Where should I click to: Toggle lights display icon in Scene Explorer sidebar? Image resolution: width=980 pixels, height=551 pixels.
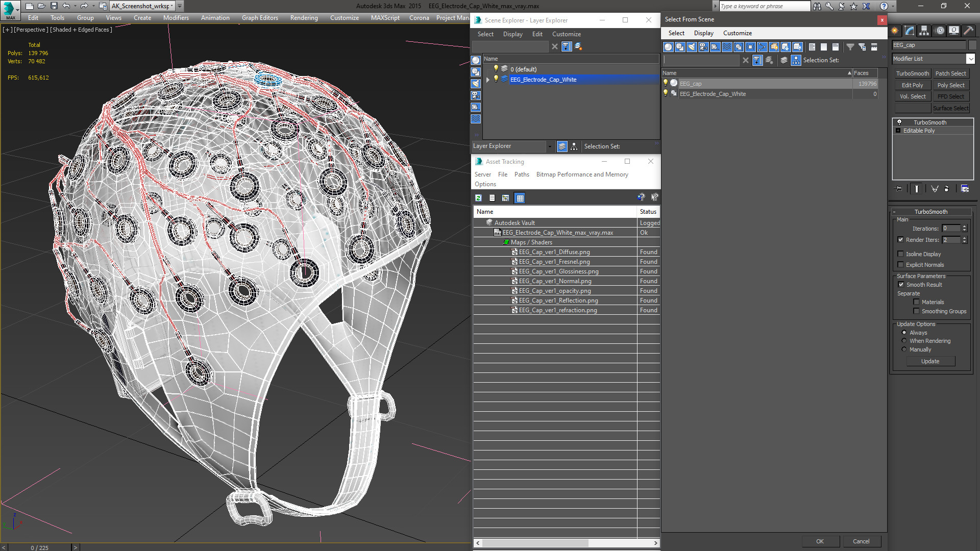[x=476, y=84]
